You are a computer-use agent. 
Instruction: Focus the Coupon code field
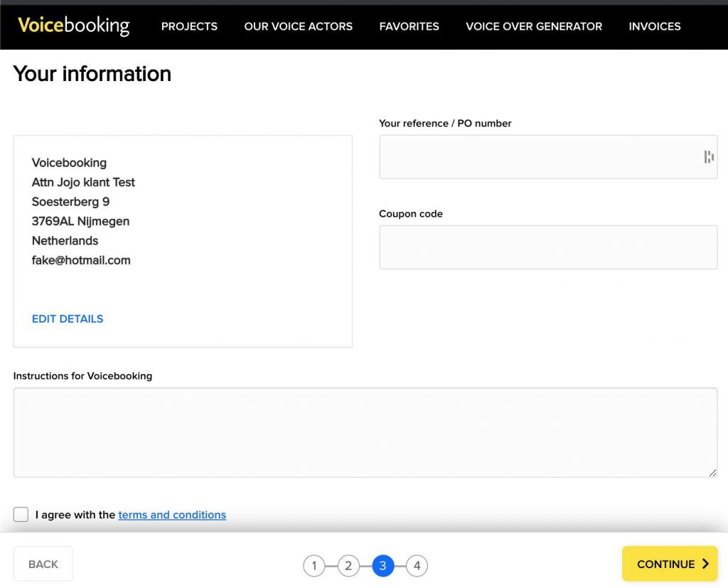pos(548,247)
